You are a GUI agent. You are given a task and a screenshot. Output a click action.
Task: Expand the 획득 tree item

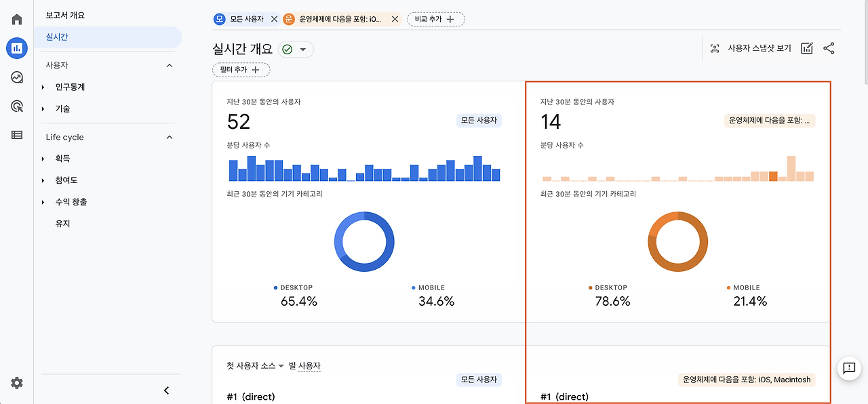[43, 159]
